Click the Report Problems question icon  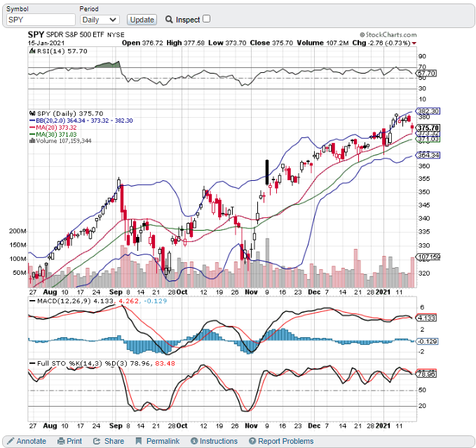click(252, 441)
